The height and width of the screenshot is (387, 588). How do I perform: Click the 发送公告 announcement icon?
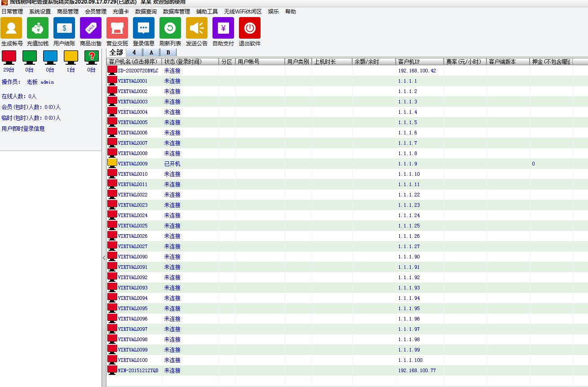[197, 28]
